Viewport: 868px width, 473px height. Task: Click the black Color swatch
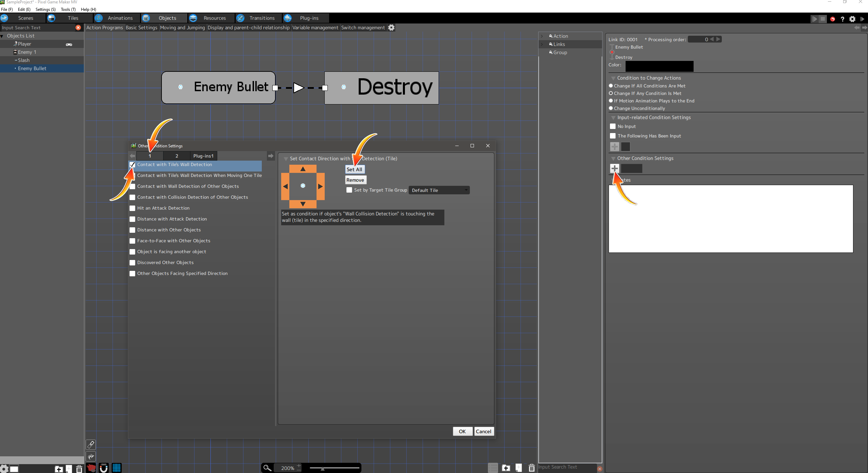(659, 66)
